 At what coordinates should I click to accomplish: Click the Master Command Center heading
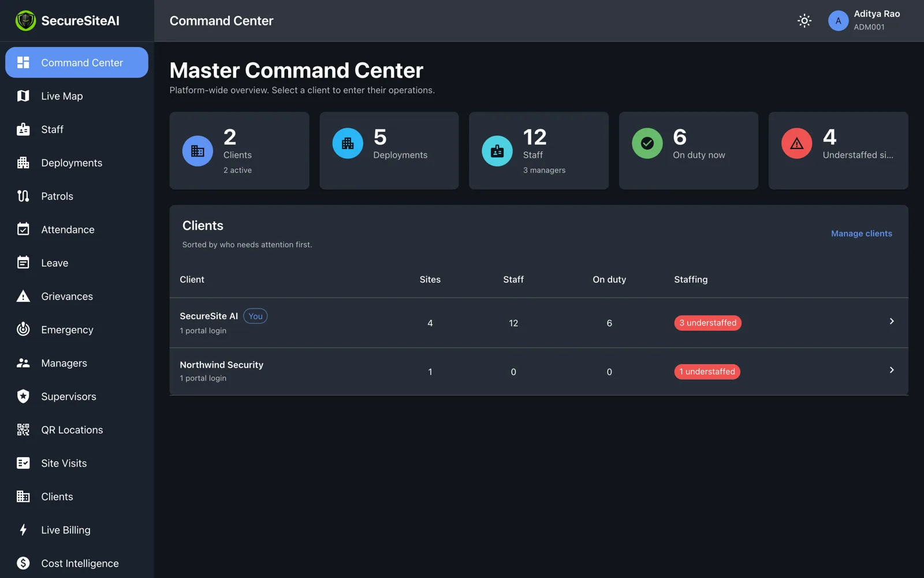click(x=296, y=71)
